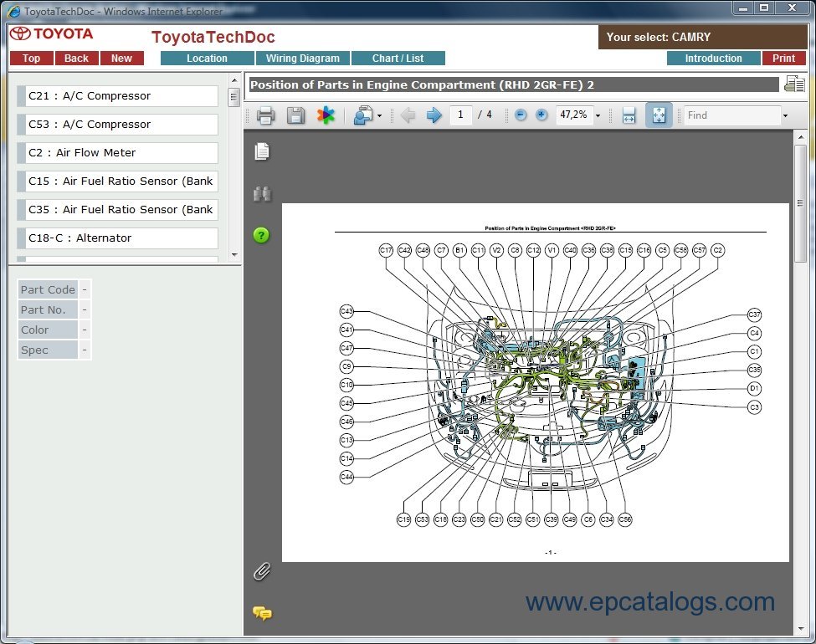The height and width of the screenshot is (644, 816).
Task: Select C35 : Air Fuel Ratio Sensor
Action: click(118, 210)
